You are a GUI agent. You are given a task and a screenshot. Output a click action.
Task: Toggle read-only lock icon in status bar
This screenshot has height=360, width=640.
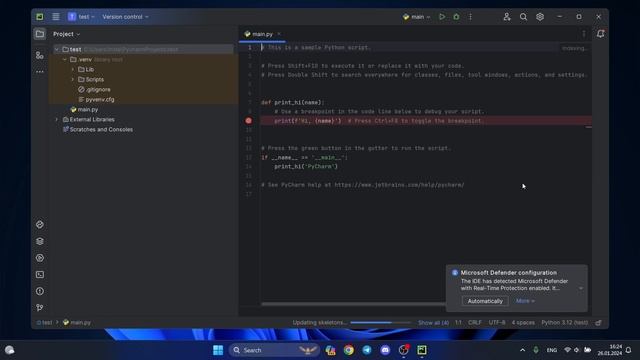[598, 322]
